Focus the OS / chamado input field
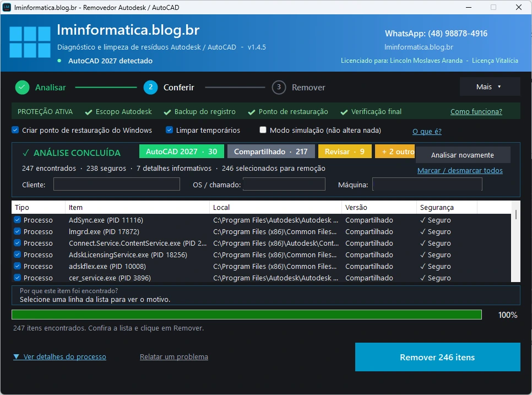 (x=284, y=184)
